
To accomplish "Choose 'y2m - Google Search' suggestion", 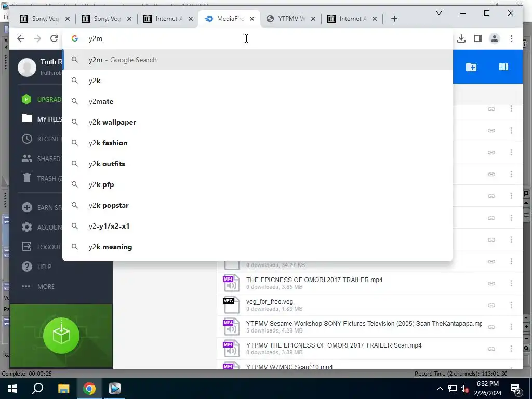I will tap(258, 60).
